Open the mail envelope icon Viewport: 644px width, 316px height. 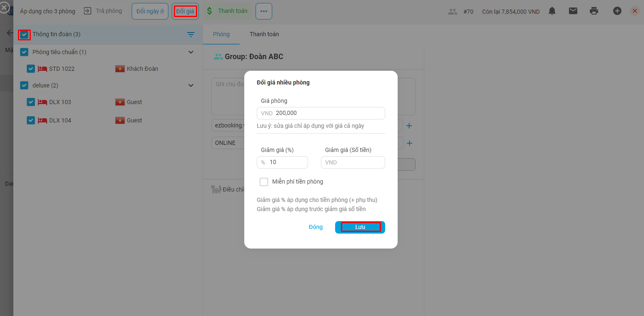(573, 11)
